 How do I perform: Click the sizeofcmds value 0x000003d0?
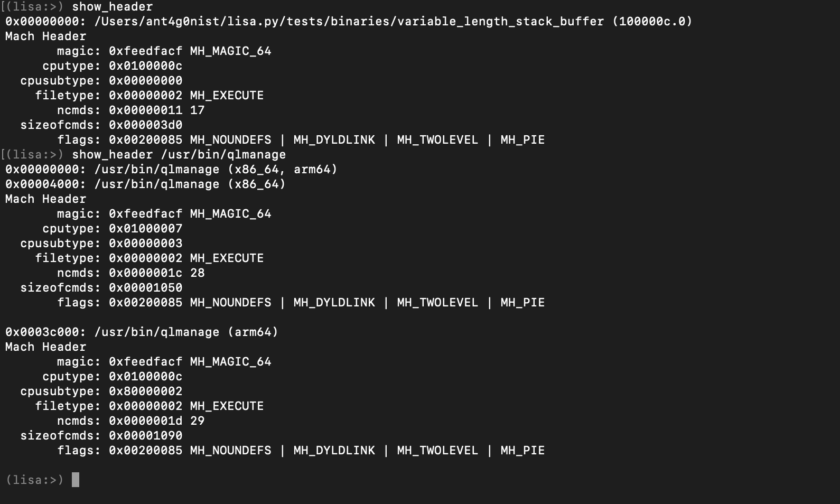pos(145,125)
